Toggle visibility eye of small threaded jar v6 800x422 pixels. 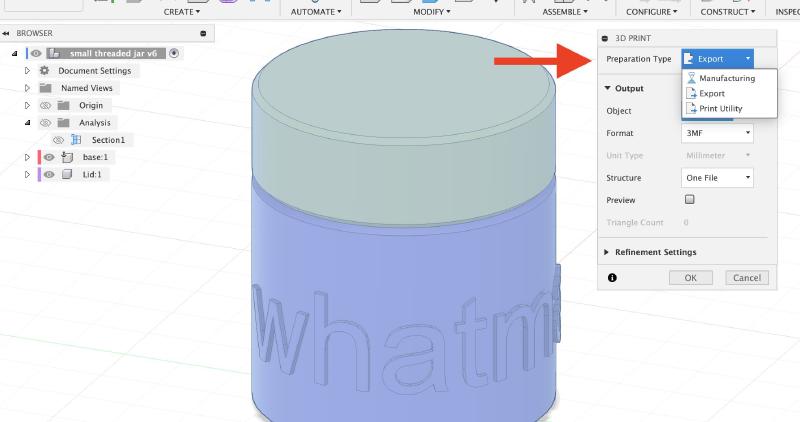point(36,53)
